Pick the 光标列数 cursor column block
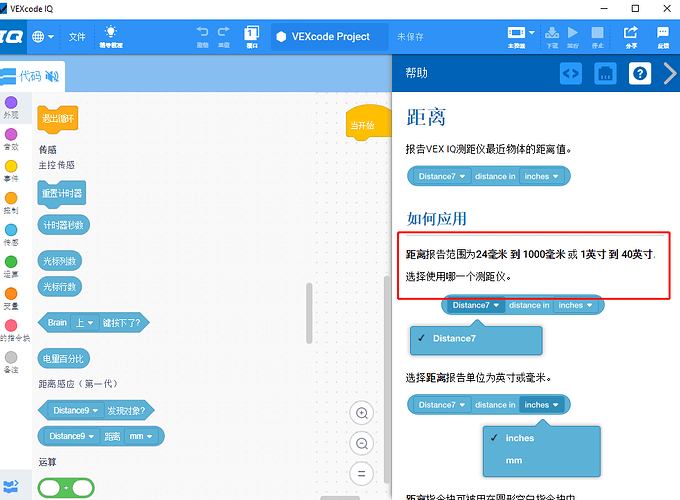Image resolution: width=680 pixels, height=500 pixels. coord(59,261)
